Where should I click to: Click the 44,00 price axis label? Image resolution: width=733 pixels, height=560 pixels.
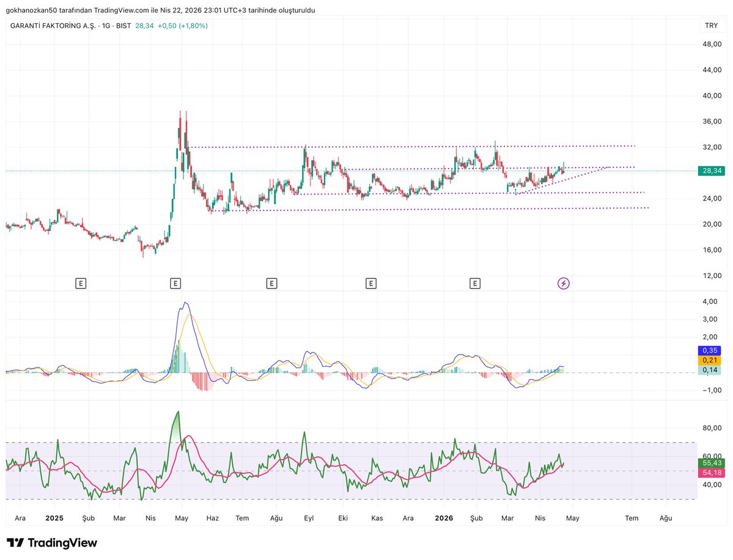click(x=712, y=70)
